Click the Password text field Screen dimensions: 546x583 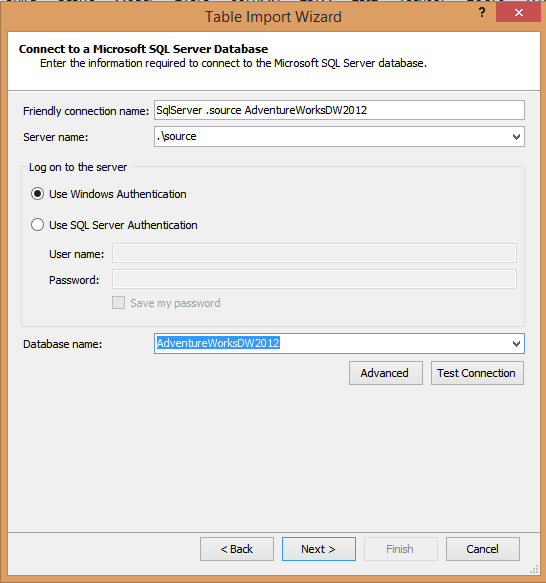pyautogui.click(x=314, y=279)
